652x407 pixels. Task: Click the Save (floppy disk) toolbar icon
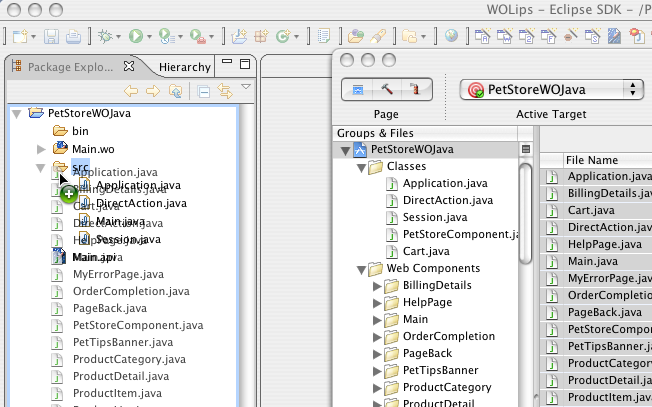[x=52, y=37]
